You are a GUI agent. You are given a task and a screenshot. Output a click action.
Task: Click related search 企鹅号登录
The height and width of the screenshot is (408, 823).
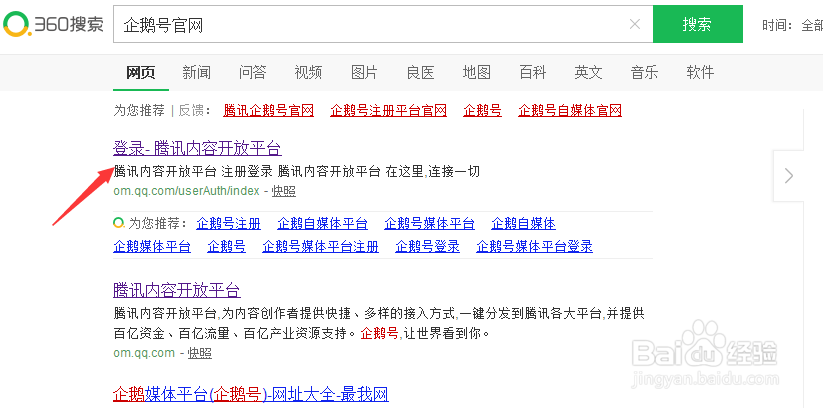427,246
